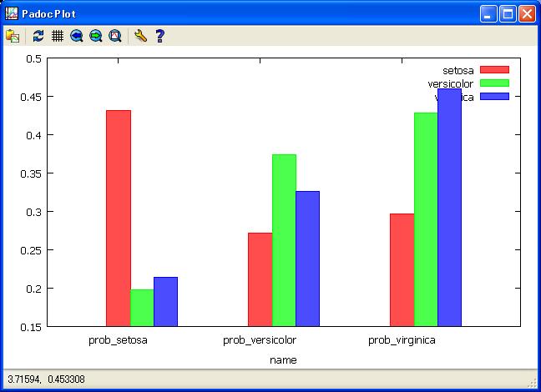This screenshot has height=392, width=541.
Task: Click the blue virginica legend swatch
Action: (495, 98)
